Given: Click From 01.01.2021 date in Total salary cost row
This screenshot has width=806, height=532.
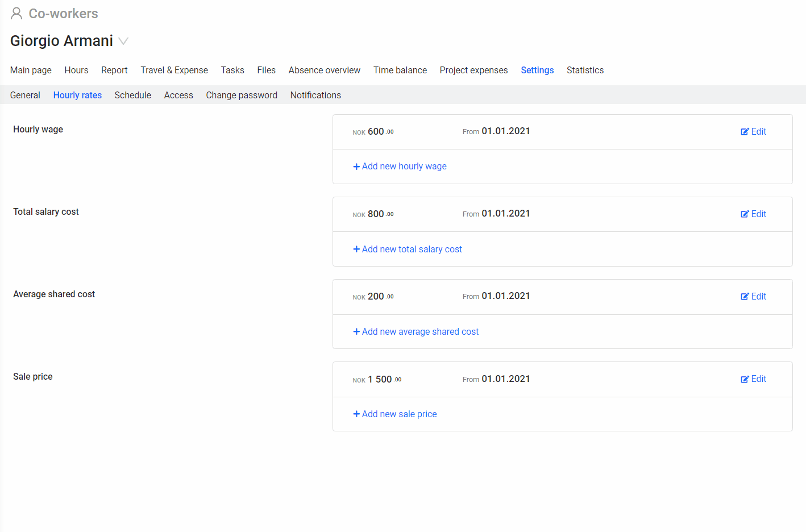Looking at the screenshot, I should click(496, 214).
